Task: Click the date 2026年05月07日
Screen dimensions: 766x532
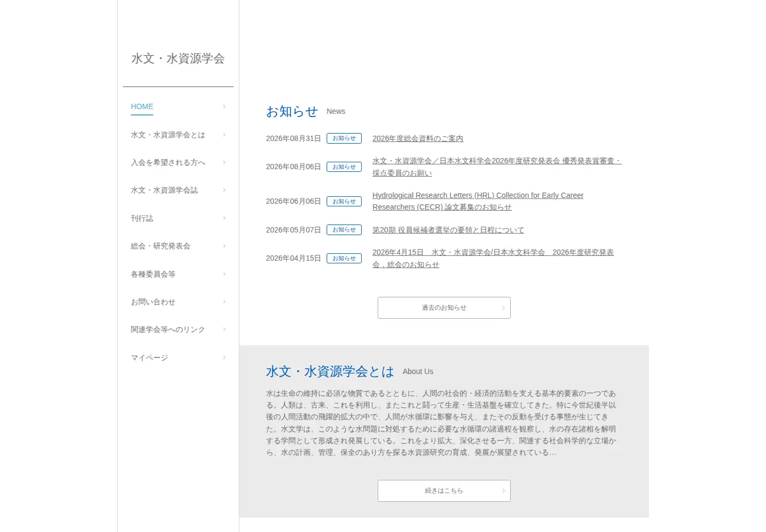Action: tap(294, 230)
